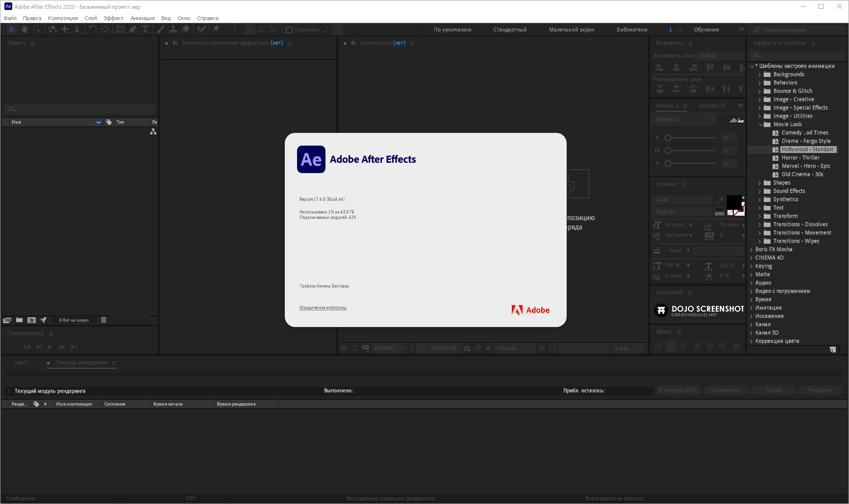
Task: Select the Puppet Pin tool
Action: coord(216,29)
